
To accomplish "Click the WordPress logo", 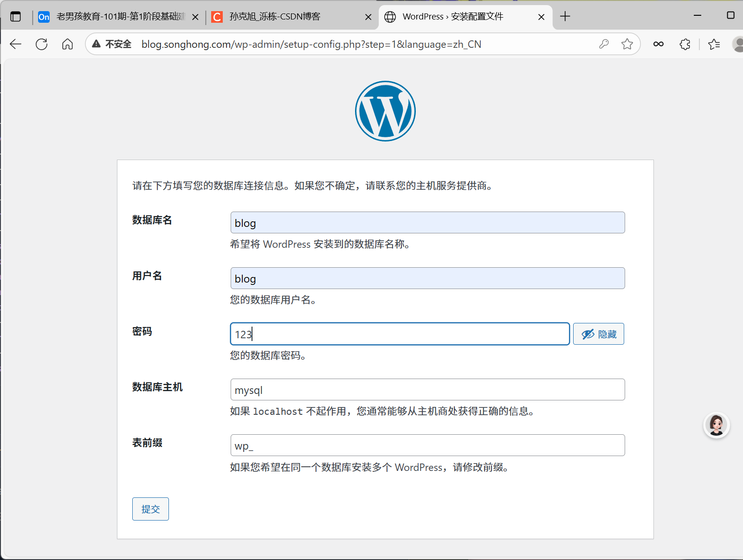I will (x=385, y=111).
